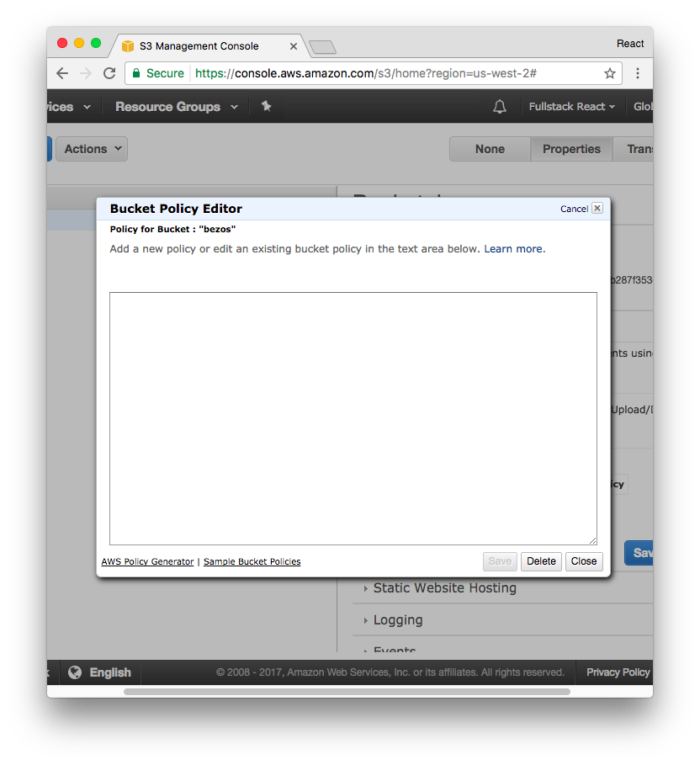This screenshot has width=700, height=765.
Task: Click the disabled Save button in dialog
Action: [500, 561]
